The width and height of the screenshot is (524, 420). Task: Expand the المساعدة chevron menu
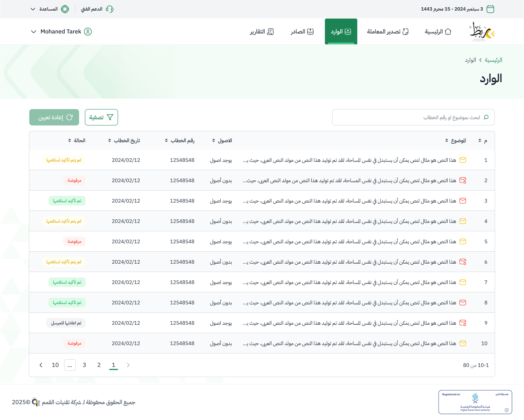click(33, 9)
